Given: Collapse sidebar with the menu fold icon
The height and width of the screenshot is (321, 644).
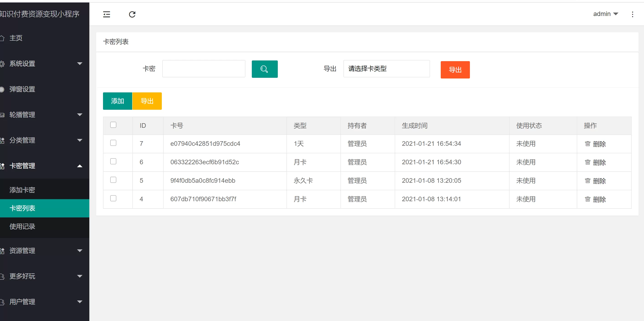Looking at the screenshot, I should pyautogui.click(x=106, y=14).
